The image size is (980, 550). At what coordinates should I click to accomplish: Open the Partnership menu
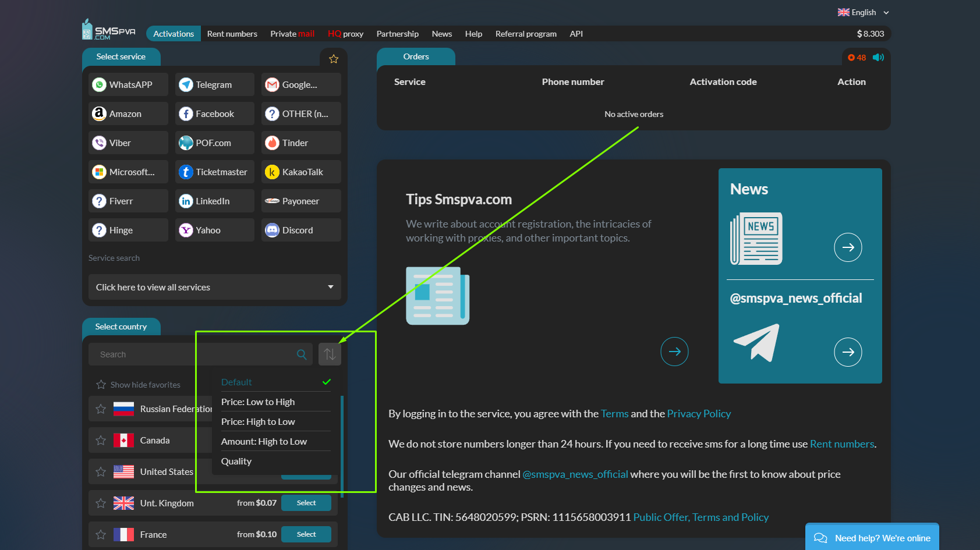398,34
